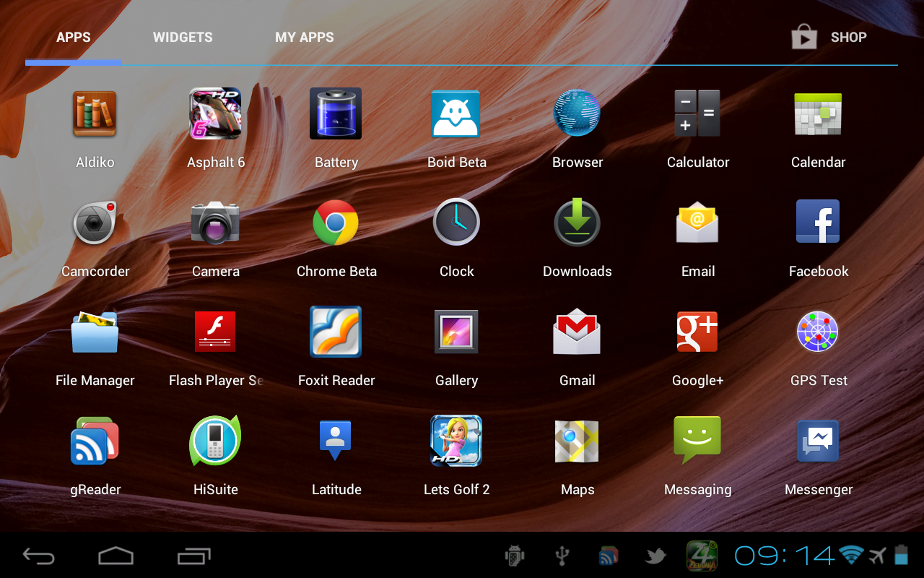Screen dimensions: 924x578
Task: Launch the Camera app
Action: pos(215,223)
